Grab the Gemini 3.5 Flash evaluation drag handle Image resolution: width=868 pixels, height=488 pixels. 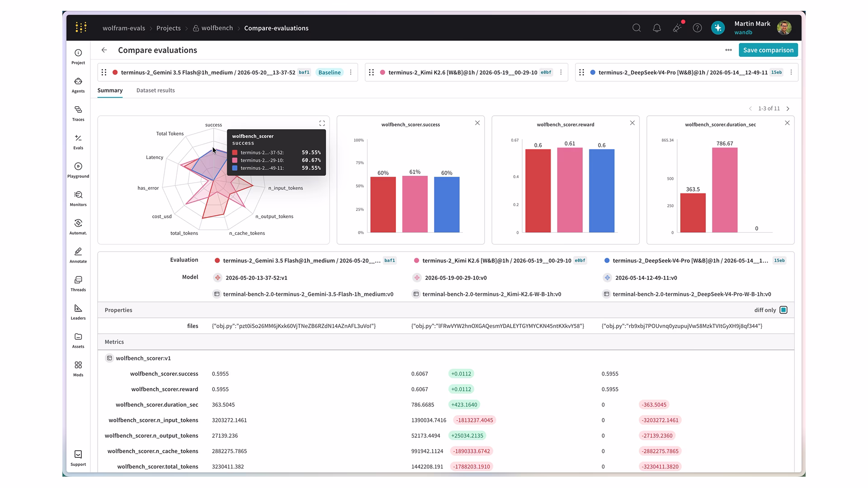pos(104,72)
